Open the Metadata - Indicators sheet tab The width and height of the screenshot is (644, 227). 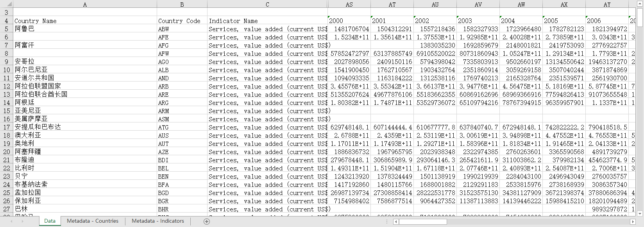click(158, 221)
